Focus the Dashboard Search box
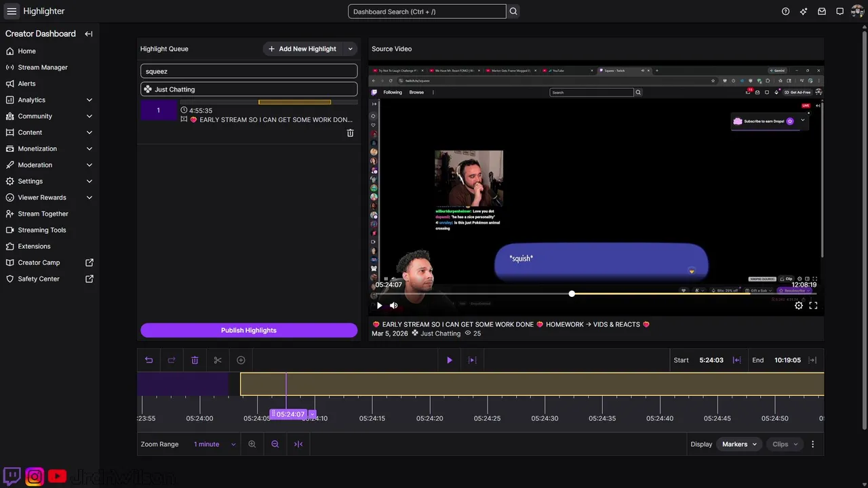This screenshot has height=488, width=868. pos(427,12)
